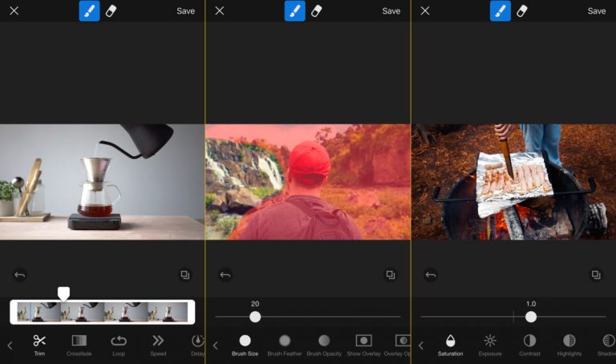Click the Saturation slider handle at 1.0
The width and height of the screenshot is (616, 364).
pyautogui.click(x=531, y=317)
